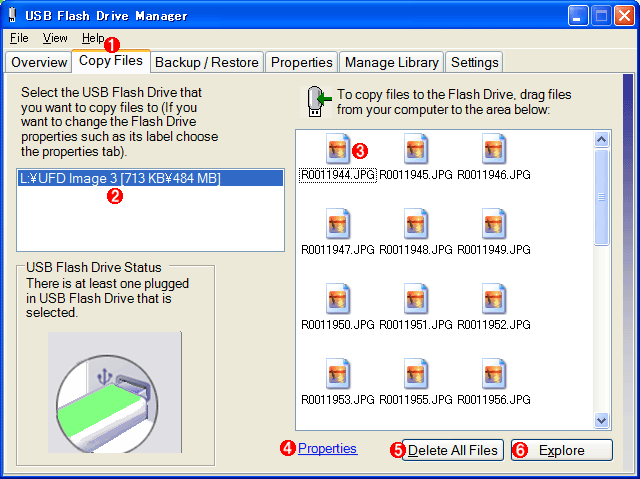
Task: Click the R0011947.JPG file icon
Action: coord(338,224)
